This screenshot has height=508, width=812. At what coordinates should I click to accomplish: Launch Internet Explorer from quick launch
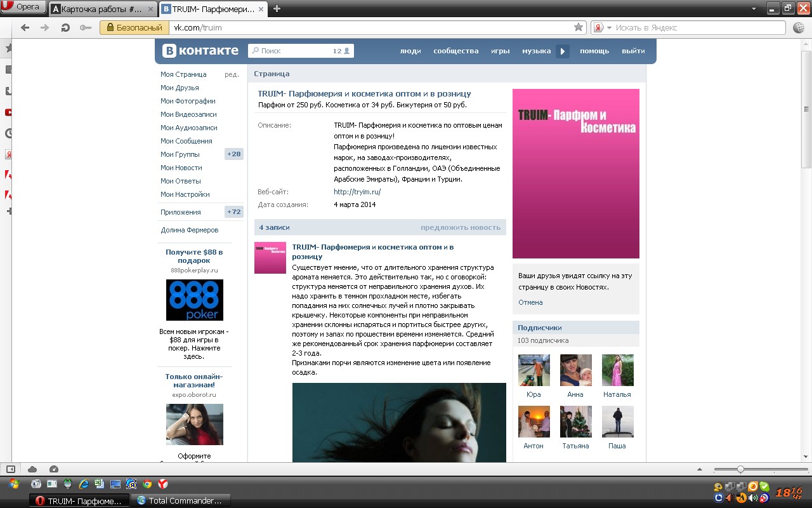[83, 484]
